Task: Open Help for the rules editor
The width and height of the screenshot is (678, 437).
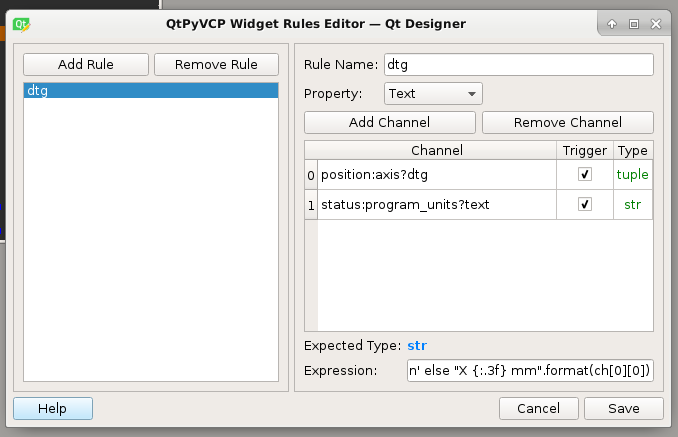Action: click(53, 408)
